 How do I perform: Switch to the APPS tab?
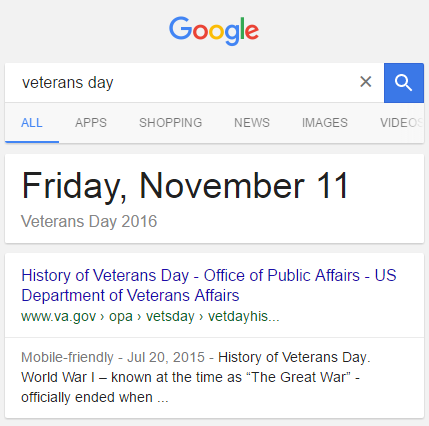click(x=91, y=123)
